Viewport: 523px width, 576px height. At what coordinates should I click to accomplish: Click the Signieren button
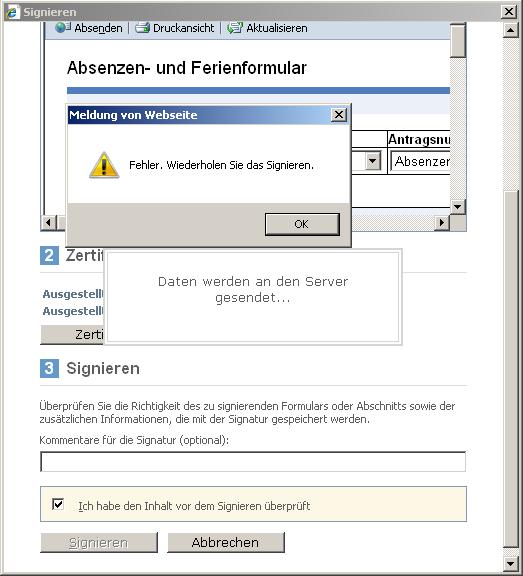coord(99,543)
